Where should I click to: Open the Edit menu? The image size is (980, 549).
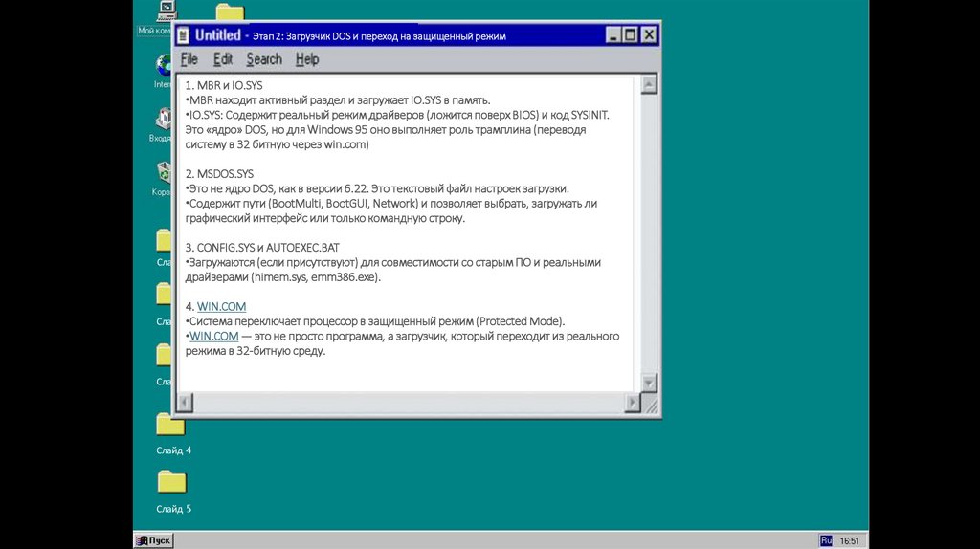click(222, 59)
